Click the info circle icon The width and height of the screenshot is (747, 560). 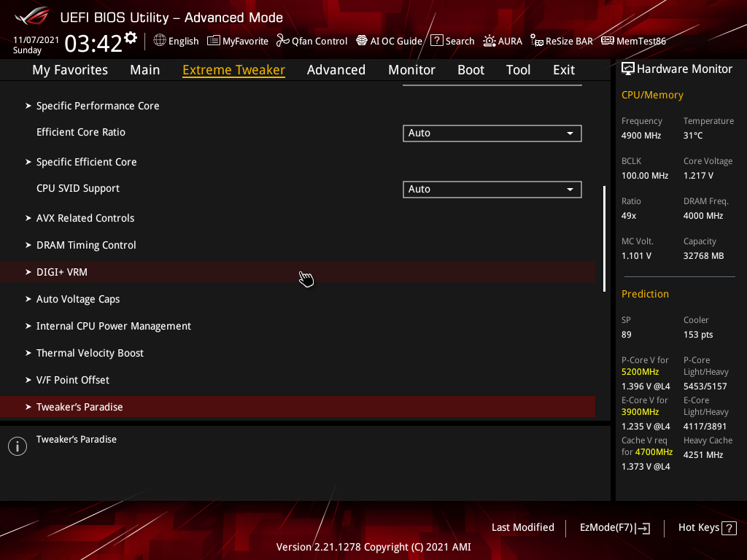tap(18, 446)
